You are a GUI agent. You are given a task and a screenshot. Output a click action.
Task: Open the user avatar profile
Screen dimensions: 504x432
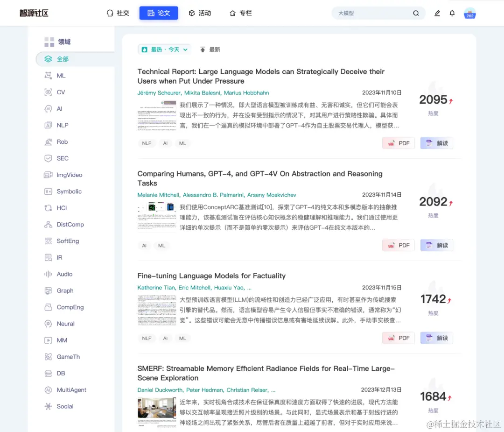pos(469,14)
